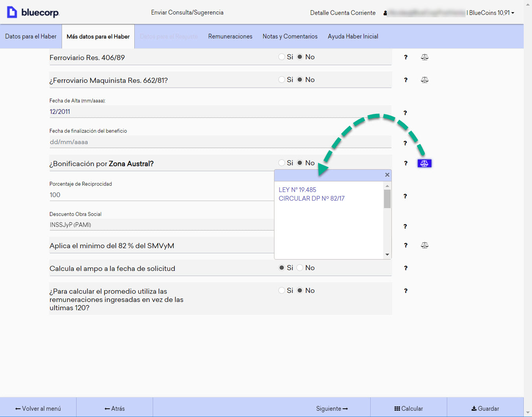Open the BlueCoins account dropdown

(x=492, y=13)
